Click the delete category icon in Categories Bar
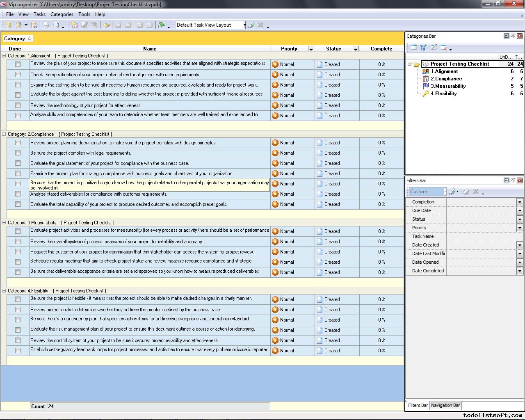Screen dimensions: 525x420 click(443, 48)
